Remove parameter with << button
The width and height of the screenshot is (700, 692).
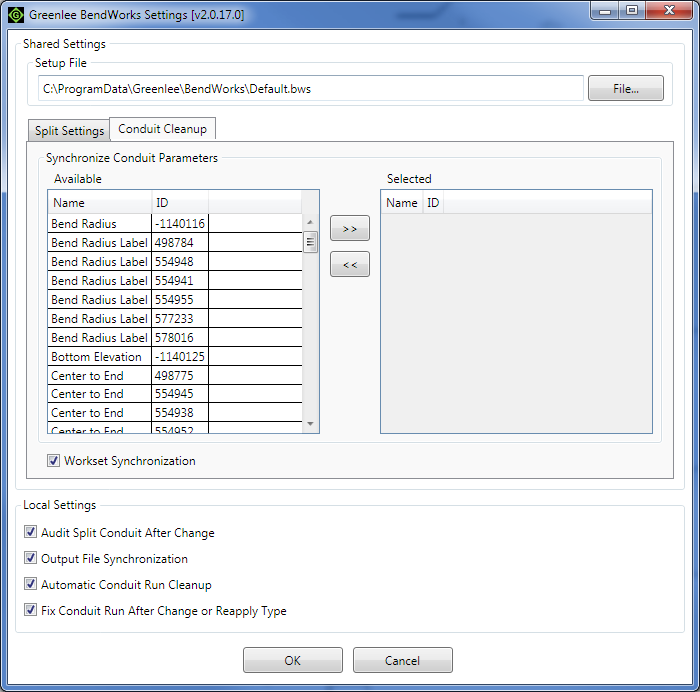tap(350, 264)
